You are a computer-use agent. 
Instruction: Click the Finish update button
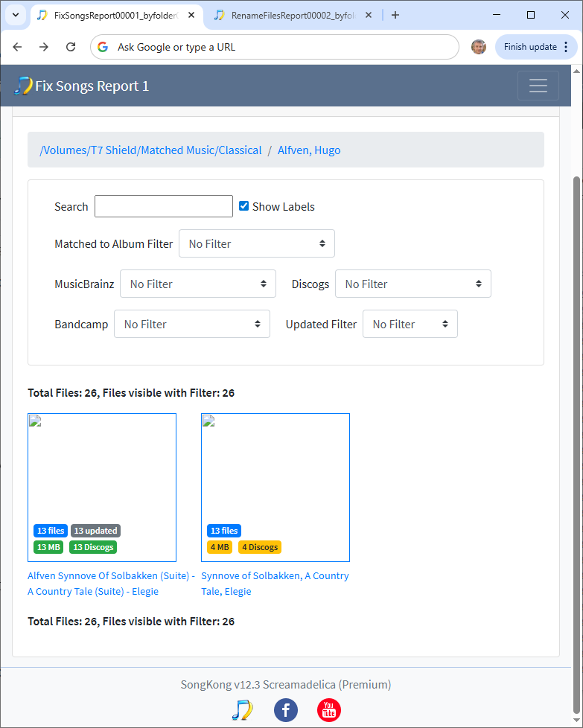pos(530,47)
